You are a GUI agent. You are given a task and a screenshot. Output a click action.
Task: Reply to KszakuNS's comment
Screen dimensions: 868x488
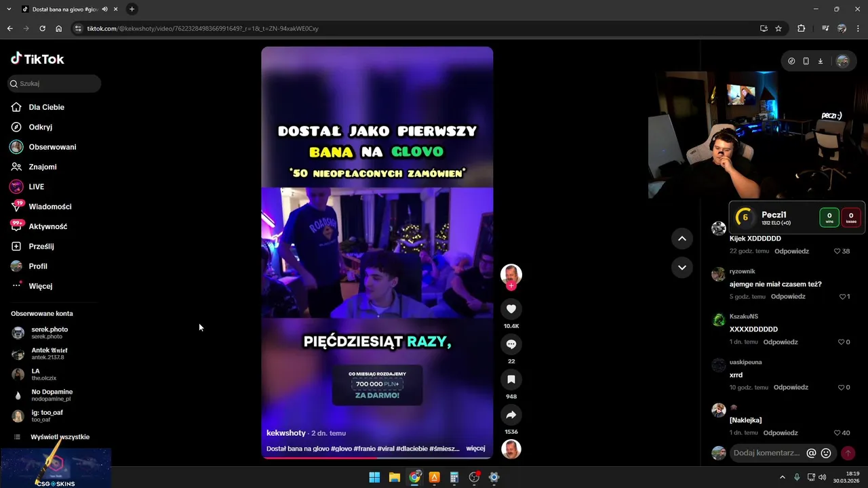781,342
